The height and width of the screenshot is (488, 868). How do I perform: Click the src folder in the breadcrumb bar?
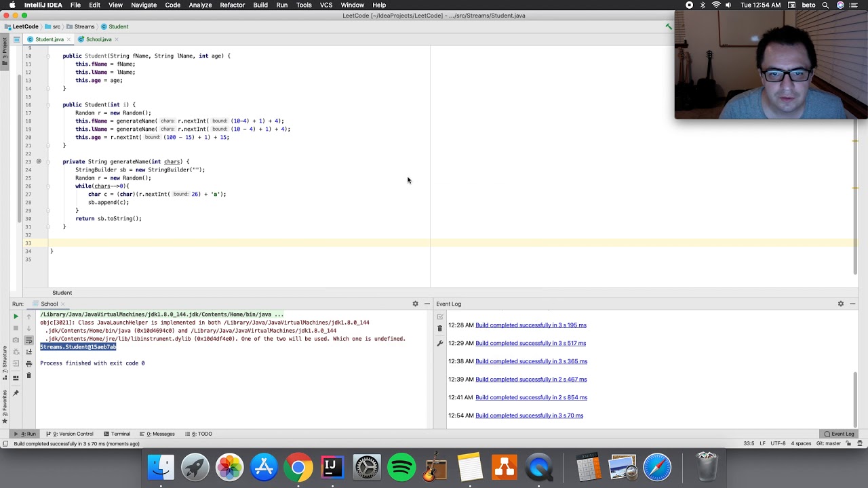coord(53,26)
